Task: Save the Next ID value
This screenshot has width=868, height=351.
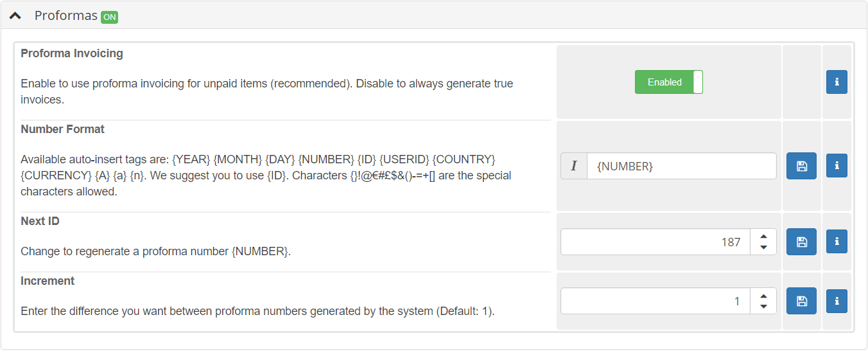Action: coord(801,242)
